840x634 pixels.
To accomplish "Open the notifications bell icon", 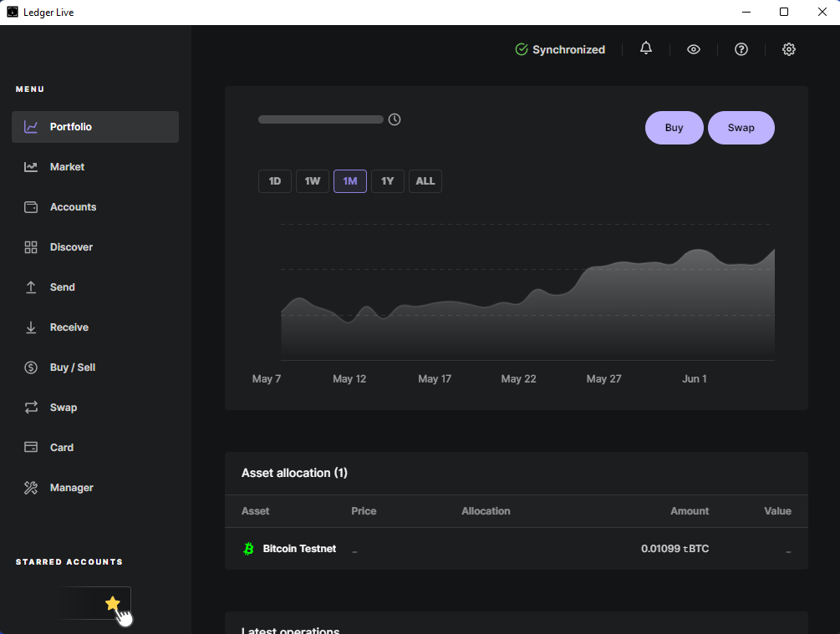I will click(645, 49).
